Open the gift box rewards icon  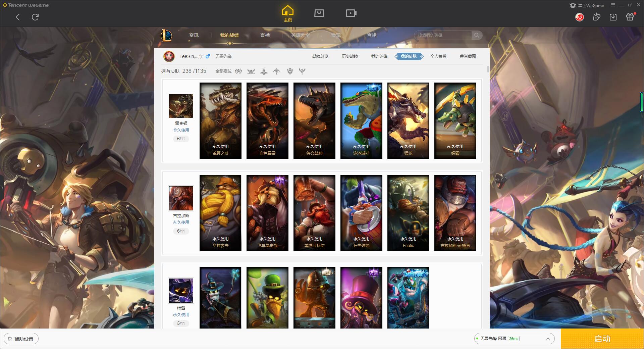pos(630,17)
